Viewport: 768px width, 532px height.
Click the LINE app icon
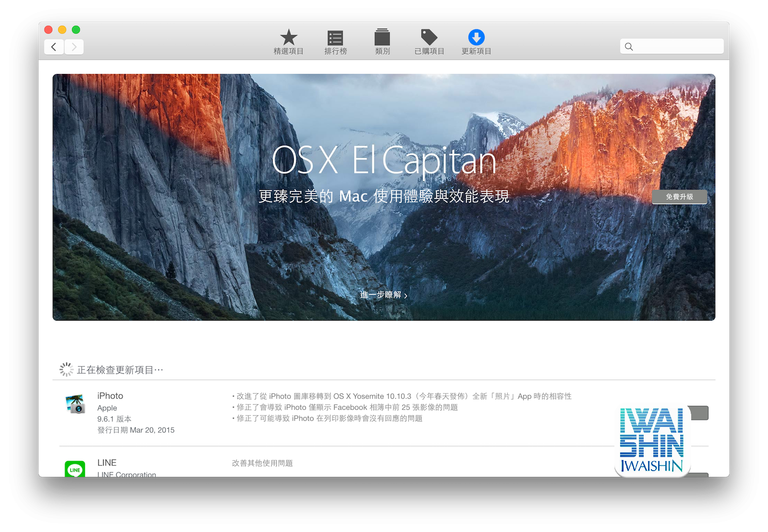tap(75, 469)
